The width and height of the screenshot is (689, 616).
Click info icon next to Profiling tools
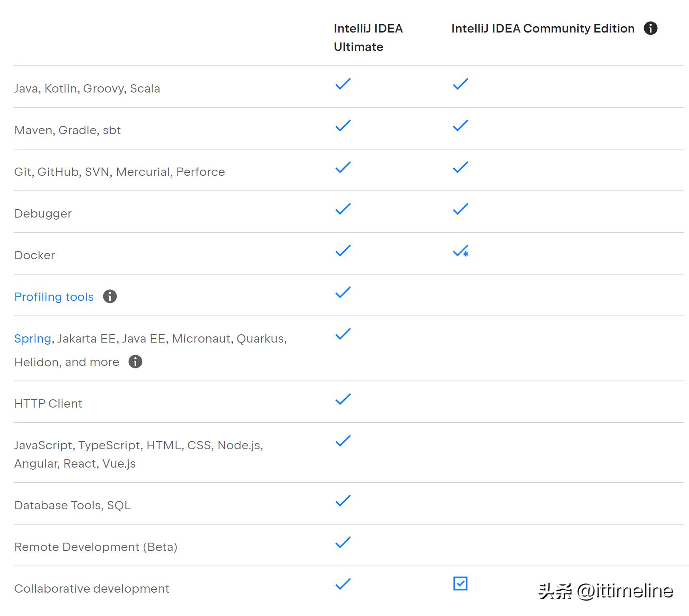(x=110, y=296)
